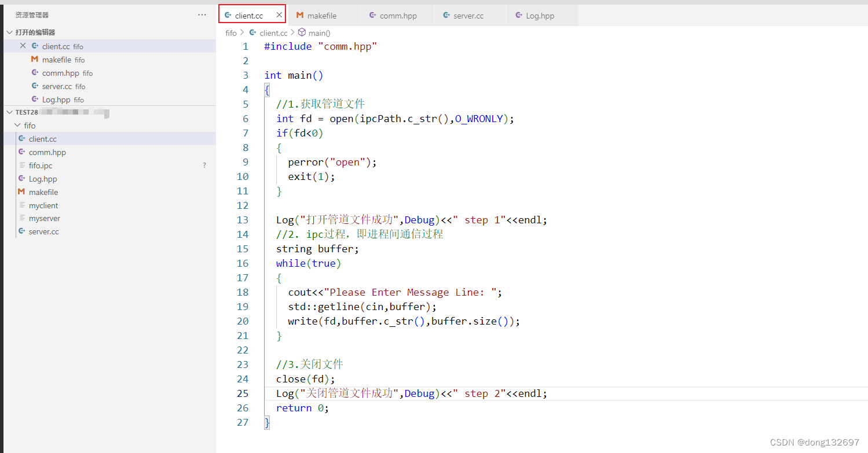Open server.cc in the open editors list

(x=110, y=86)
